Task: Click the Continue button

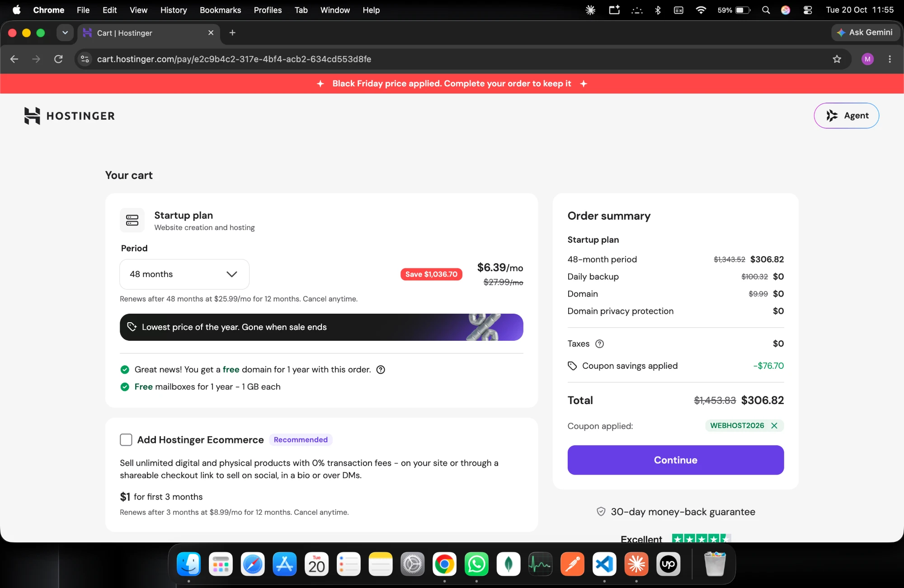Action: [x=675, y=460]
